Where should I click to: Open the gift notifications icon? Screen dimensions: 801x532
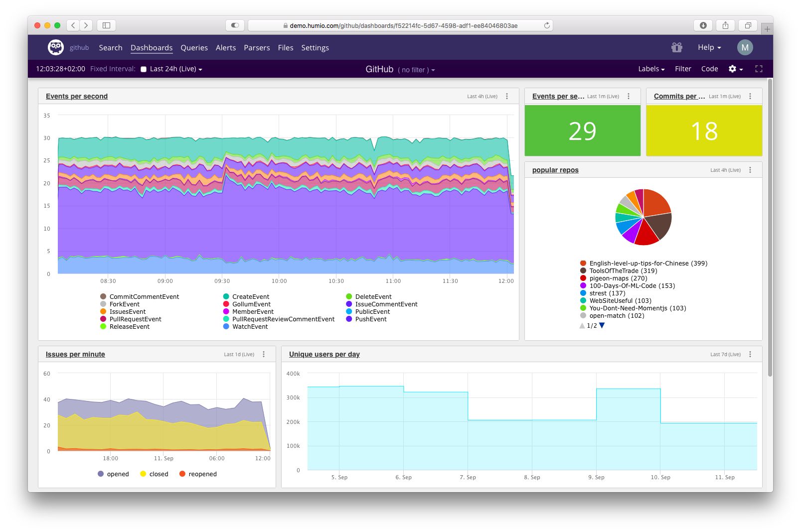coord(677,47)
